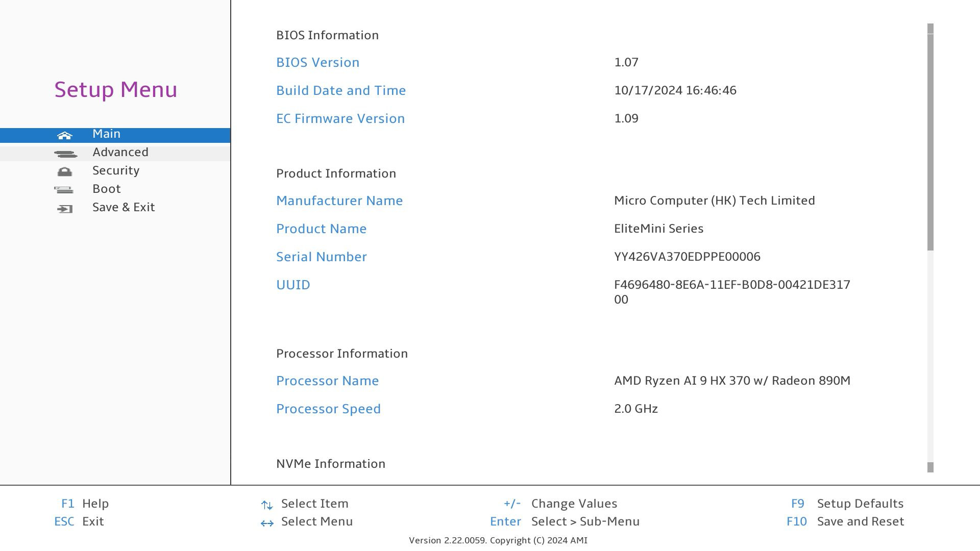Click the NVMe Information heading
980x551 pixels.
[330, 464]
